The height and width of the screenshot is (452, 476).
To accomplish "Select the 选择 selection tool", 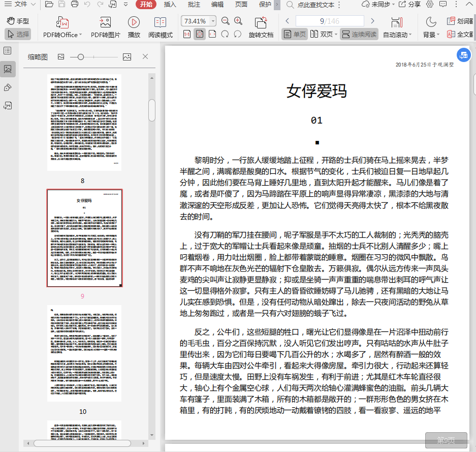I will (18, 34).
